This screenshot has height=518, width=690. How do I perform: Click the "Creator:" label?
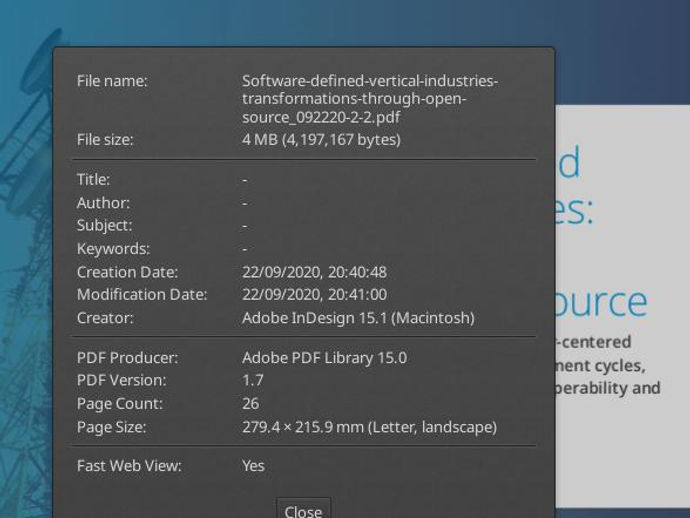tap(105, 318)
